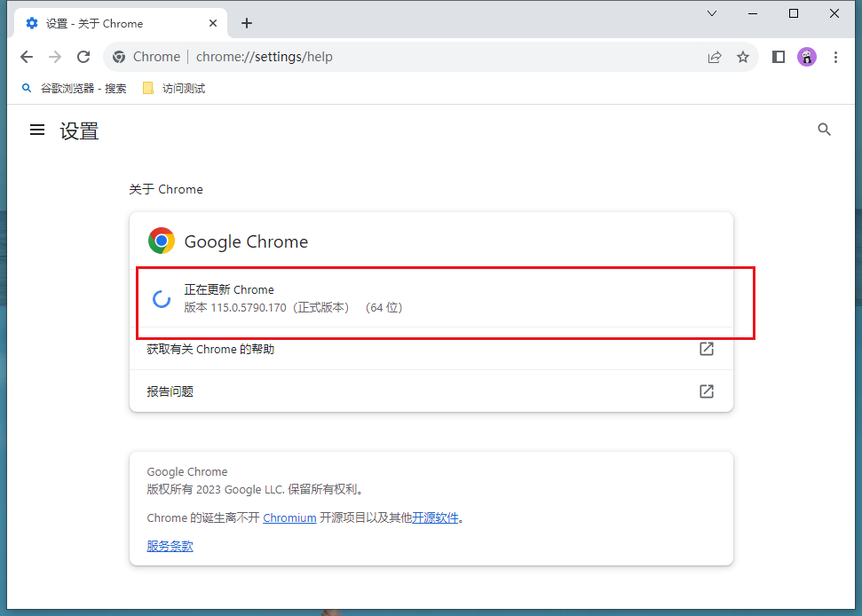Click the Google Chrome title in the card
This screenshot has width=862, height=616.
click(x=246, y=241)
